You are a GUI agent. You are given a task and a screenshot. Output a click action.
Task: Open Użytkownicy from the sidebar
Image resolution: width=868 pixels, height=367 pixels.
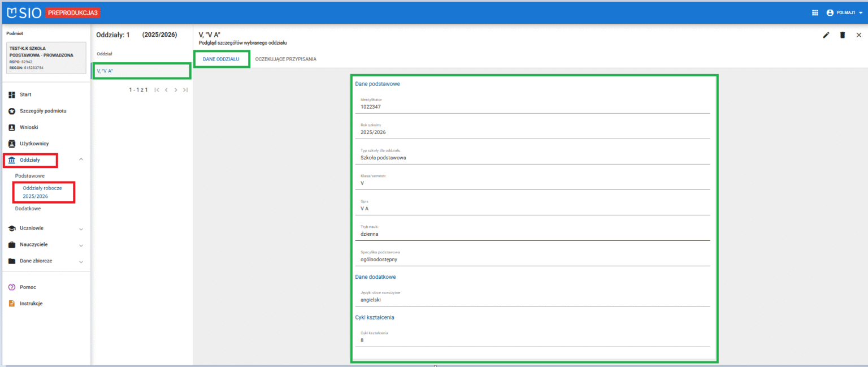coord(34,144)
